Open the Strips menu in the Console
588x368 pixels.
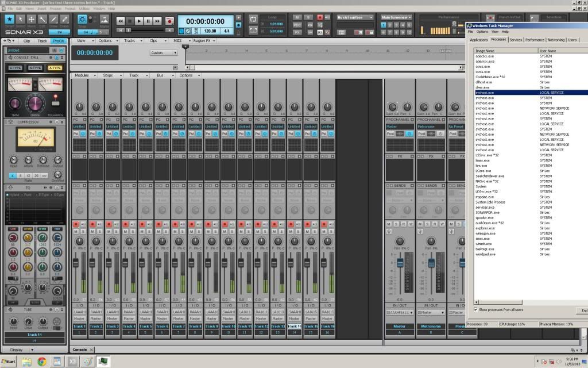coord(108,75)
